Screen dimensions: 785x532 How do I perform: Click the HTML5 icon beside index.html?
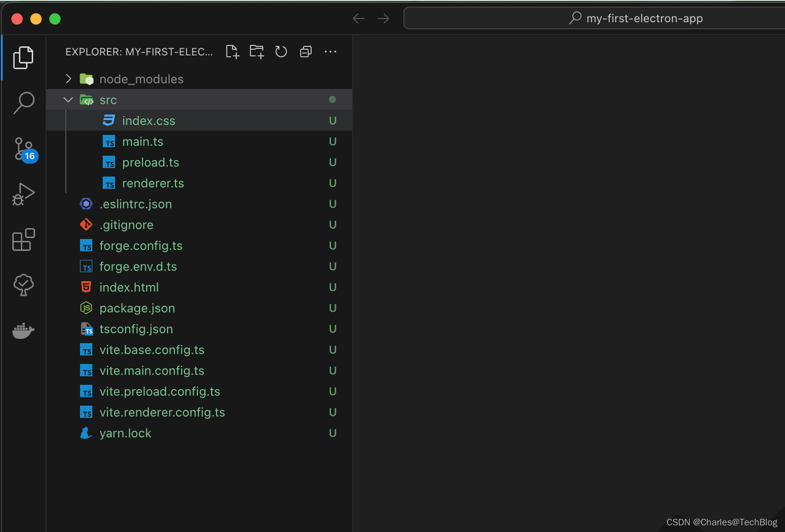coord(86,287)
